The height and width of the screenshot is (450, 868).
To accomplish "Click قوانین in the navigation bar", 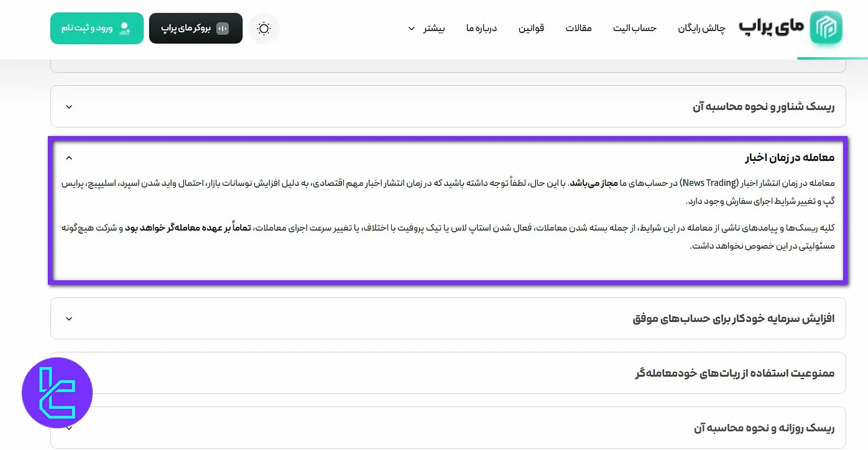I will pos(532,28).
